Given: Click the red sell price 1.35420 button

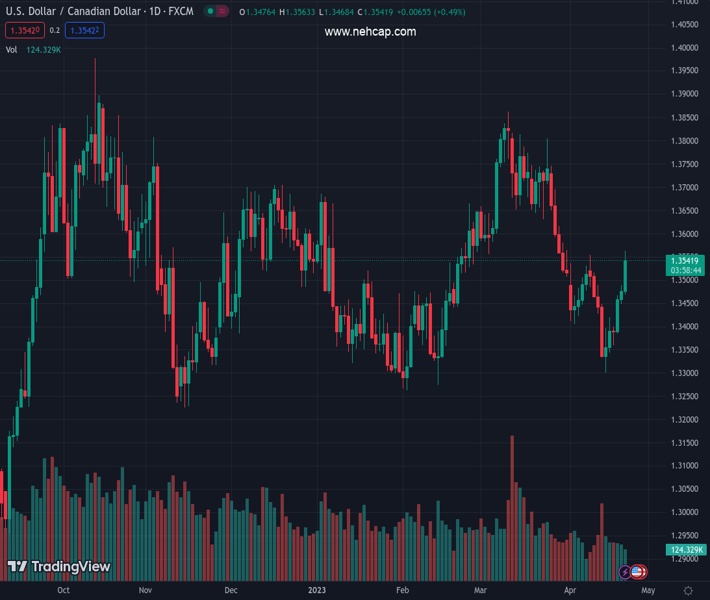Looking at the screenshot, I should [x=23, y=30].
